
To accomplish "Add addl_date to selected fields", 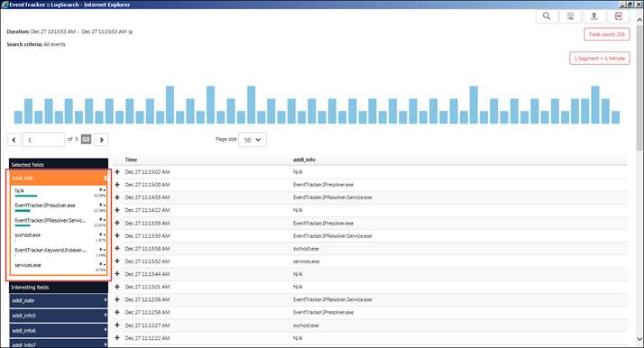I will point(106,300).
